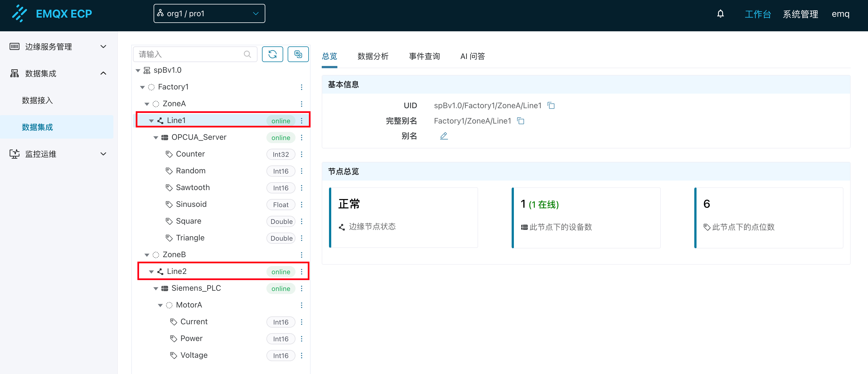Copy the UID value
The width and height of the screenshot is (868, 374).
point(551,106)
